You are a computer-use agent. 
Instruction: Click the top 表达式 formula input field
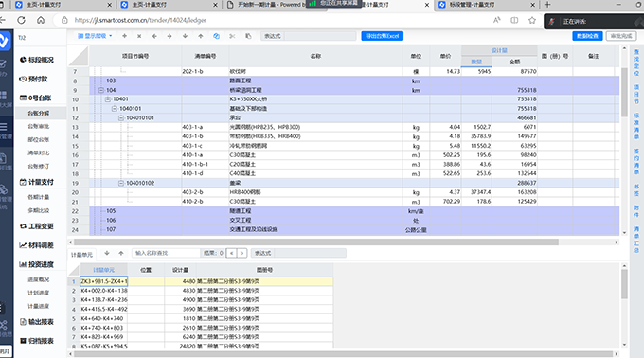coord(320,36)
